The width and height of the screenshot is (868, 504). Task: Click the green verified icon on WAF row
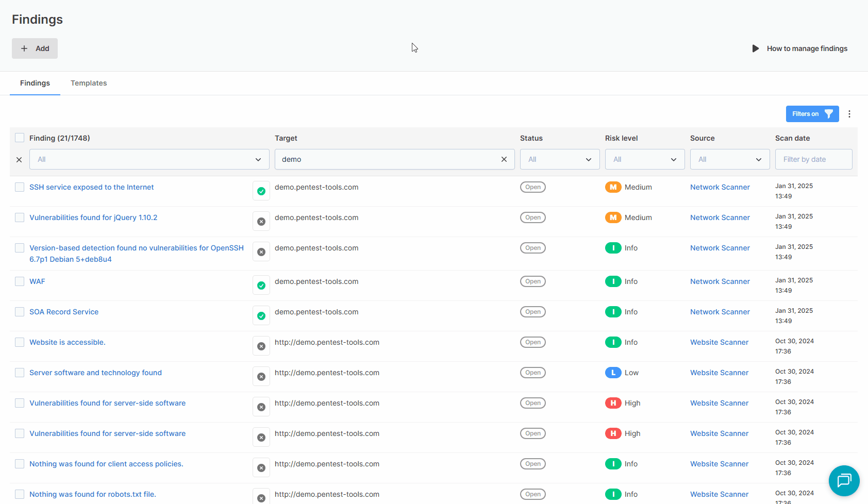(261, 285)
